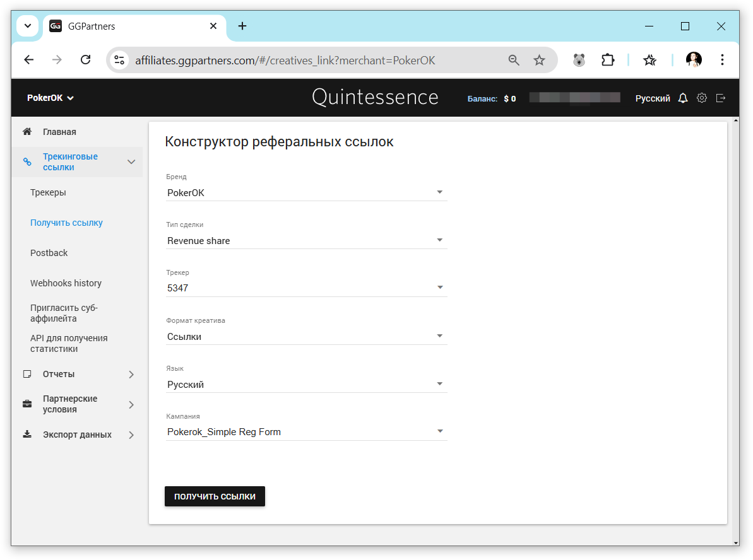753x560 pixels.
Task: Click the link icon beside Трекинговые ссылки
Action: [x=27, y=161]
